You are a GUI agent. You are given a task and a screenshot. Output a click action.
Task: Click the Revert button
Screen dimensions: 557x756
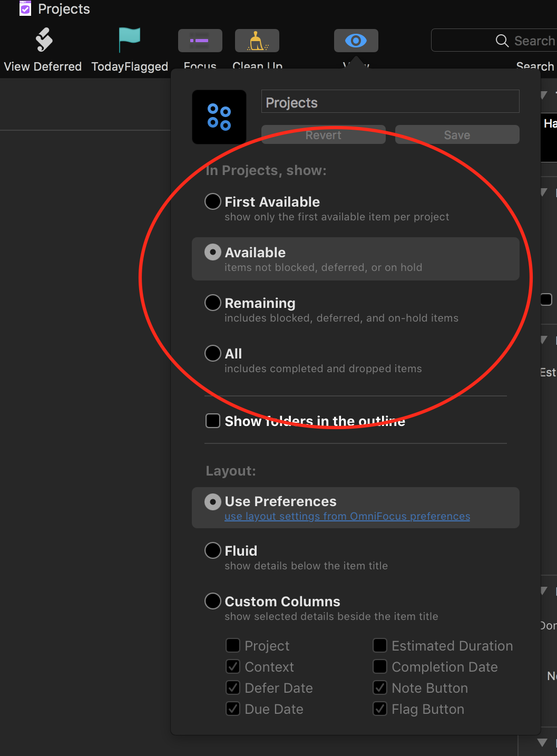pyautogui.click(x=324, y=134)
